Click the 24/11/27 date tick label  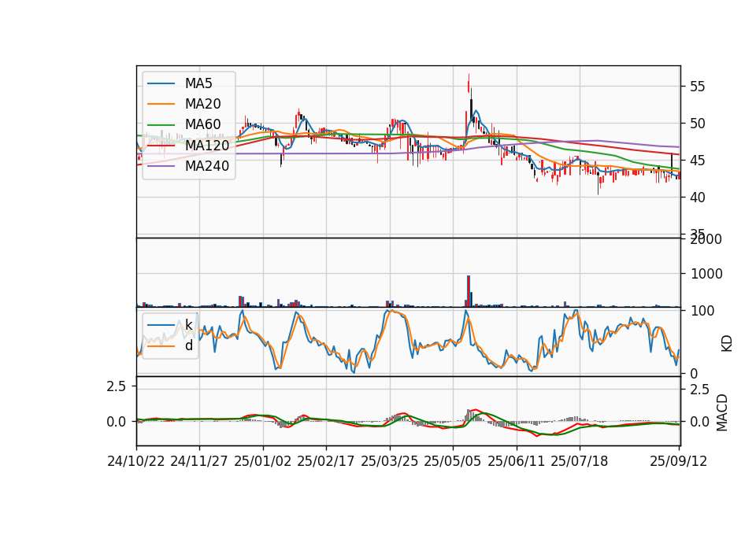pos(199,461)
